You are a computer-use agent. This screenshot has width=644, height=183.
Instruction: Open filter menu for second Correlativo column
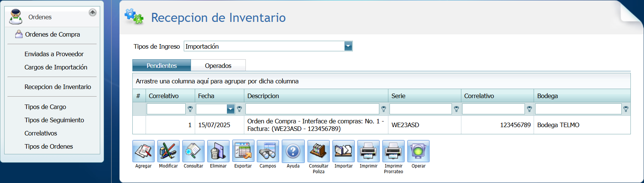[529, 109]
